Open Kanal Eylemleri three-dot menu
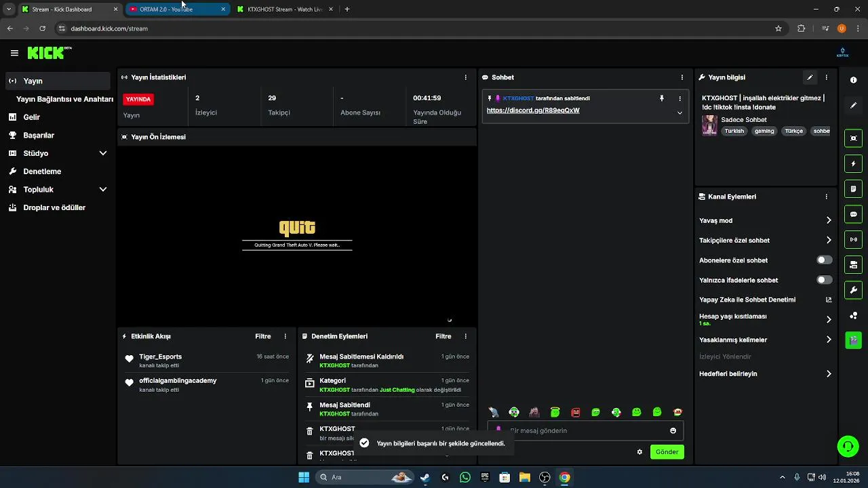The width and height of the screenshot is (868, 488). point(827,197)
